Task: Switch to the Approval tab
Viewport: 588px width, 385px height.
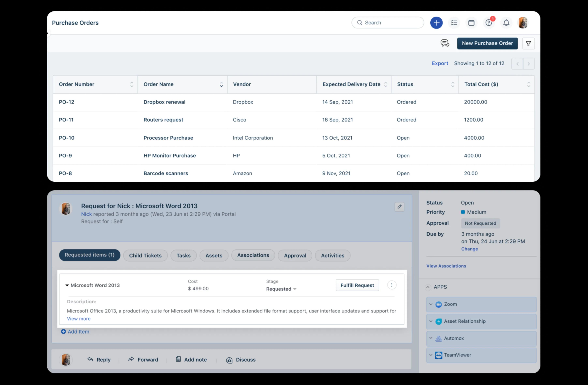Action: tap(295, 255)
